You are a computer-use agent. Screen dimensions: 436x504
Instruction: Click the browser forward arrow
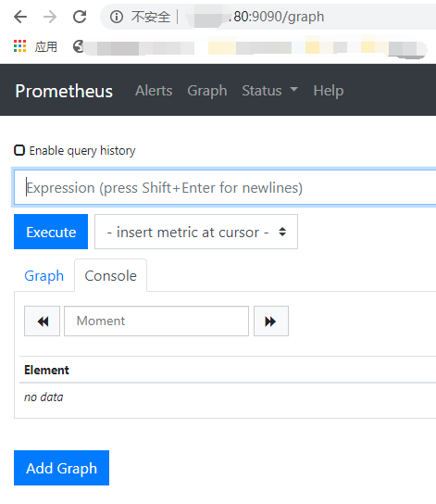click(50, 17)
